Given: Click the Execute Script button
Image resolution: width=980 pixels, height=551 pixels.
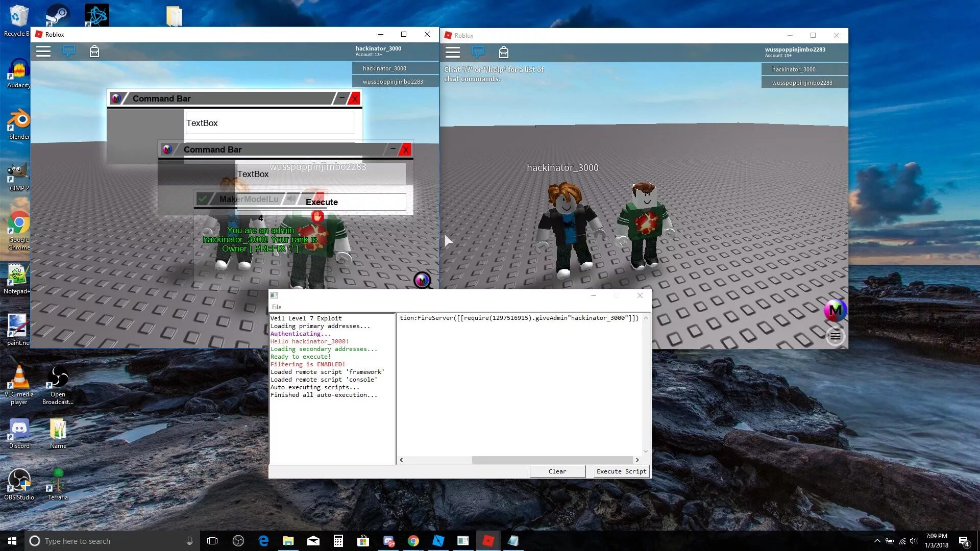Looking at the screenshot, I should [619, 471].
